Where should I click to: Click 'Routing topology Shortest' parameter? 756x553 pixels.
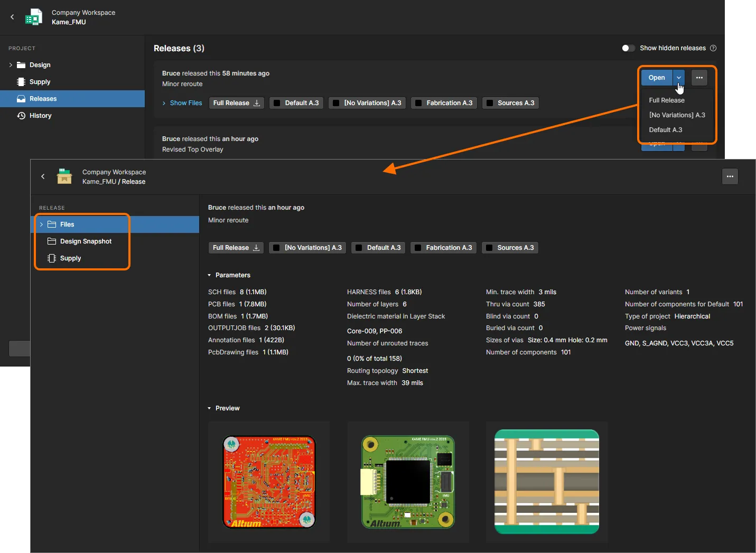(x=387, y=371)
